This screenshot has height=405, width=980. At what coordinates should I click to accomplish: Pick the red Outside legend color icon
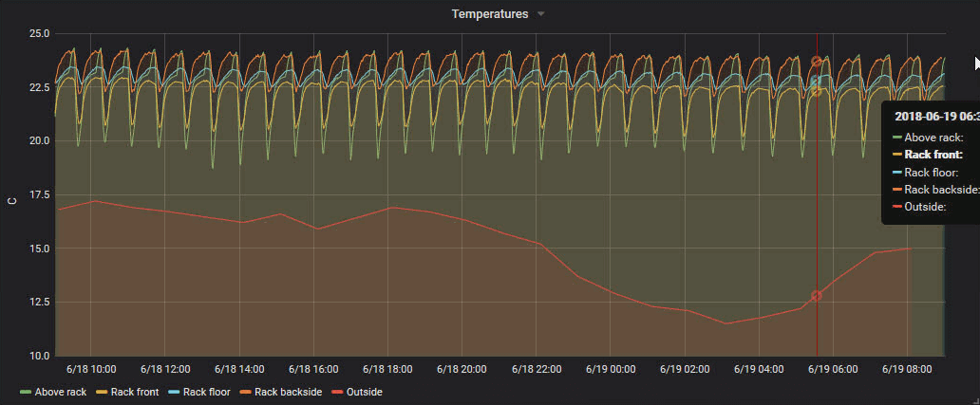tap(337, 392)
